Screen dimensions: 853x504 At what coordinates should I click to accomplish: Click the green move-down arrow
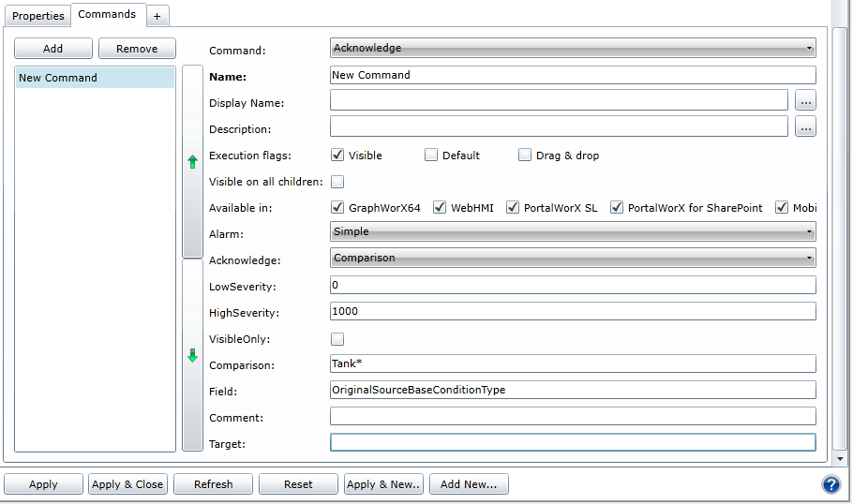pos(192,355)
